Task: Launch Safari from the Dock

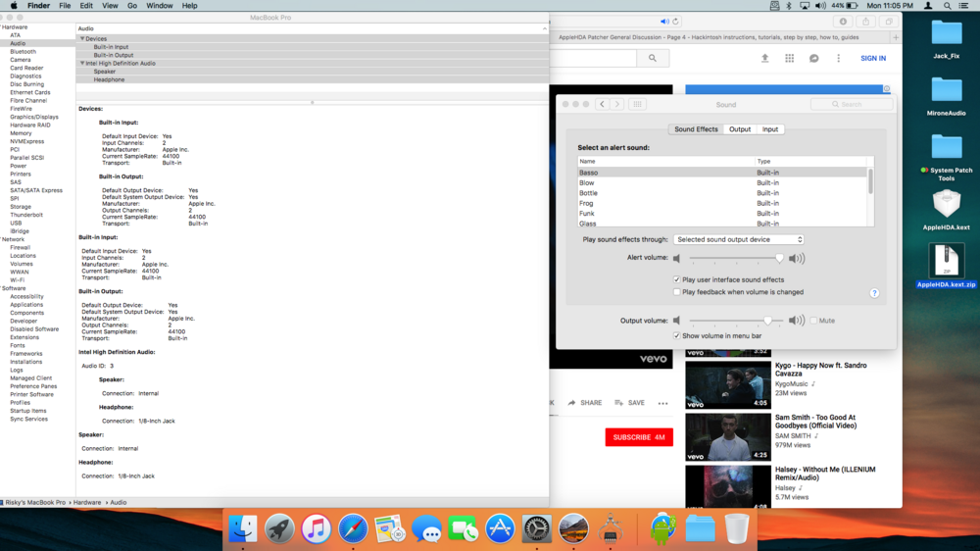Action: [353, 529]
